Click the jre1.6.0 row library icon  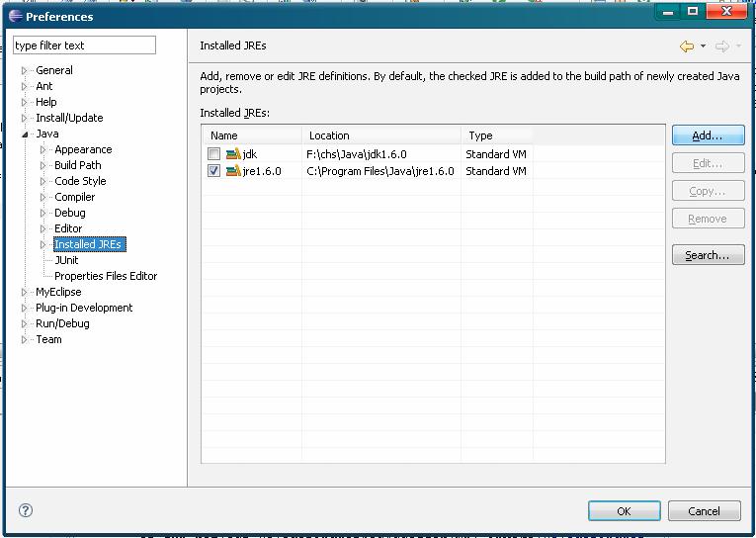click(x=233, y=171)
